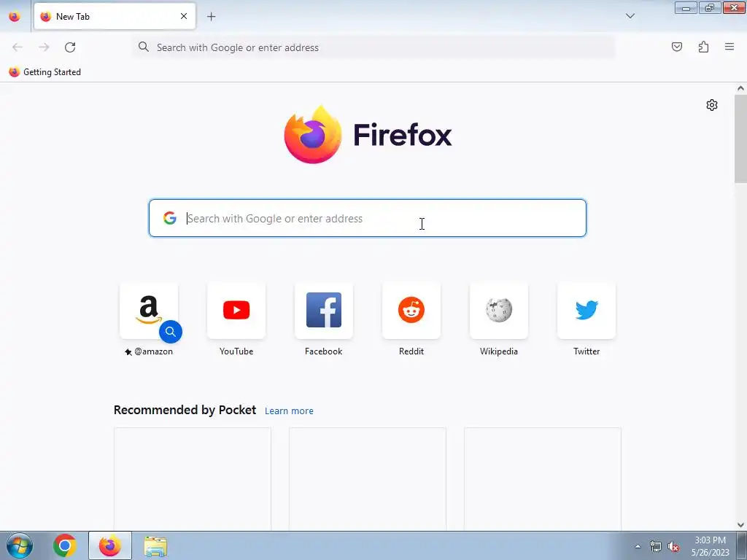
Task: Expand the list all tabs chevron
Action: tap(630, 16)
